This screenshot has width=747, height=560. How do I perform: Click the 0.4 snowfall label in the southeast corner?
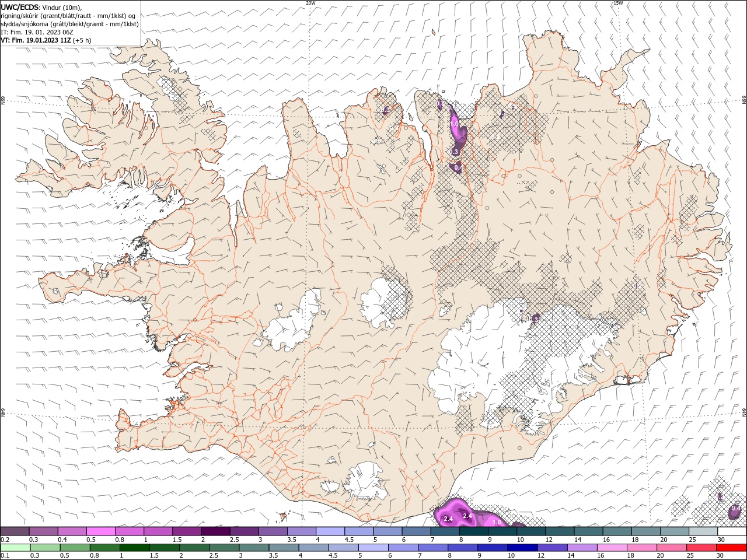[736, 509]
